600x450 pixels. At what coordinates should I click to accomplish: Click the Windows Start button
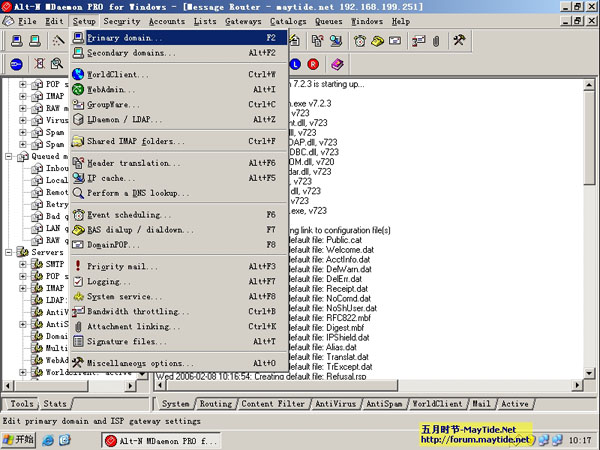click(x=19, y=440)
